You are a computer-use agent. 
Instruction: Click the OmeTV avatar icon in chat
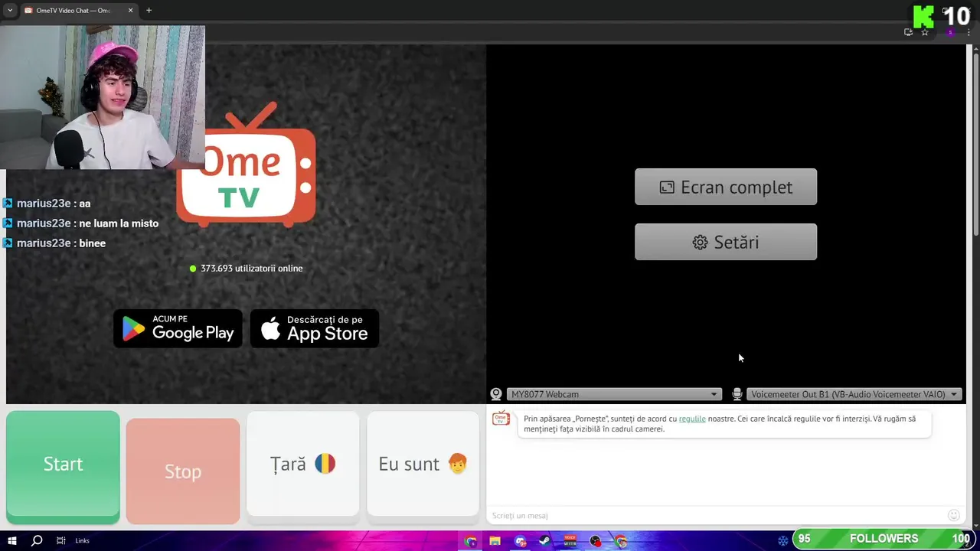tap(501, 418)
